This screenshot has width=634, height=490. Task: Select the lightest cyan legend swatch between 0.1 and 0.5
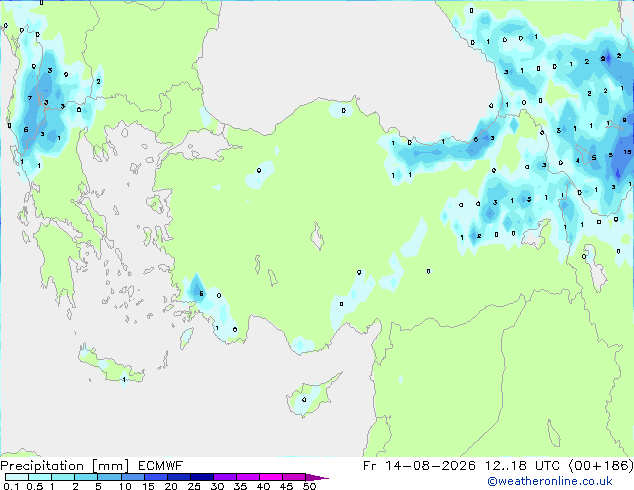pos(17,477)
